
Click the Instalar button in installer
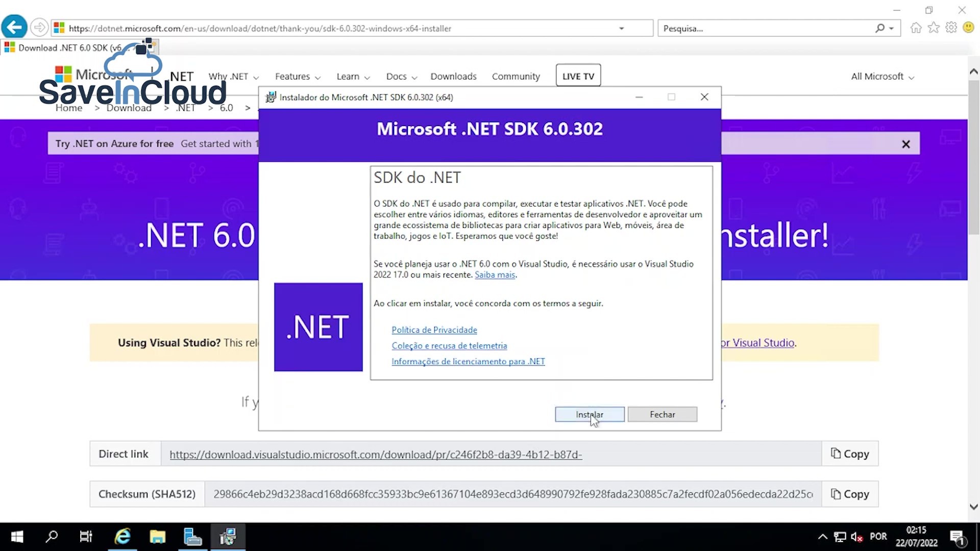point(590,414)
